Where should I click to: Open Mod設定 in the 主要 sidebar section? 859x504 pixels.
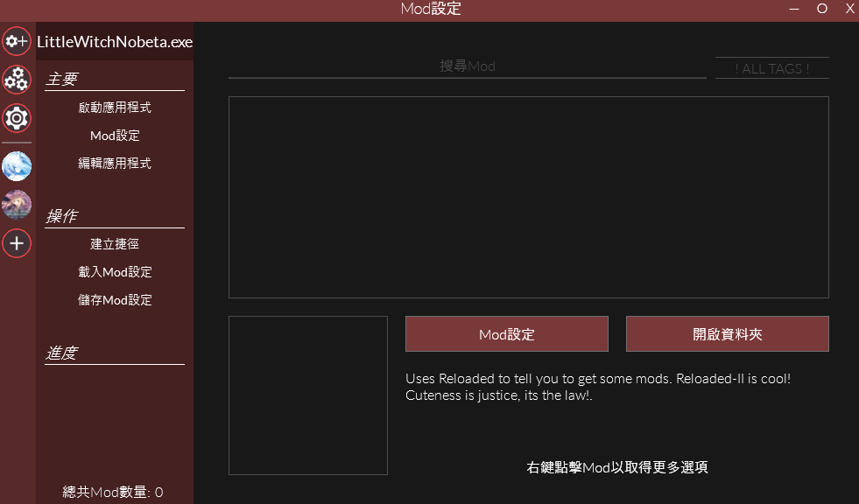click(x=115, y=135)
